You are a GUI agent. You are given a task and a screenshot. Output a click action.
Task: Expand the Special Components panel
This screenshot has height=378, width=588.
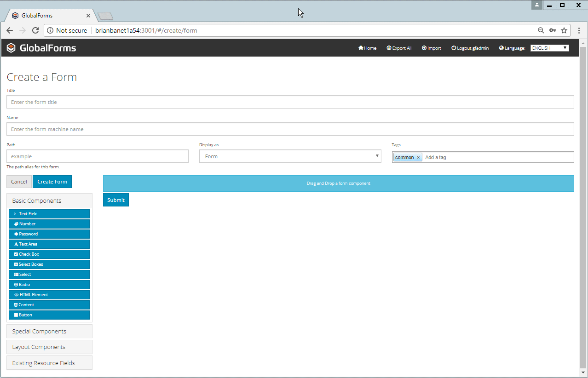coord(49,331)
